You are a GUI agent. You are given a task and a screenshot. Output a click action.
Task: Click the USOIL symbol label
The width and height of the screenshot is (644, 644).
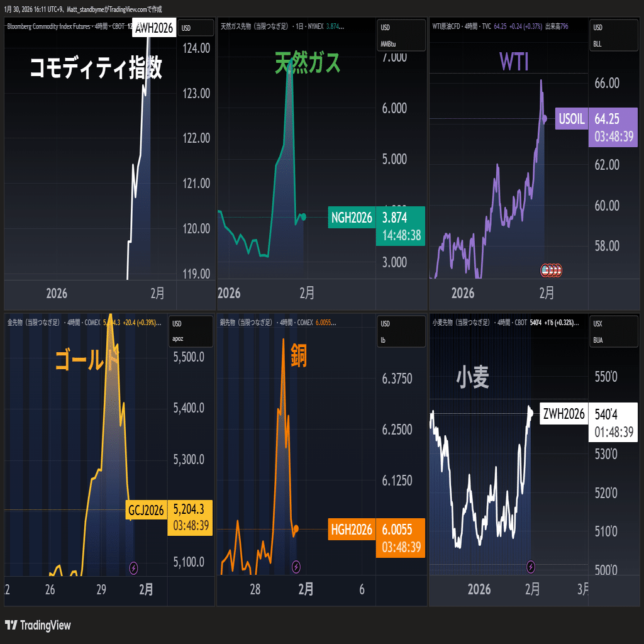coord(571,119)
